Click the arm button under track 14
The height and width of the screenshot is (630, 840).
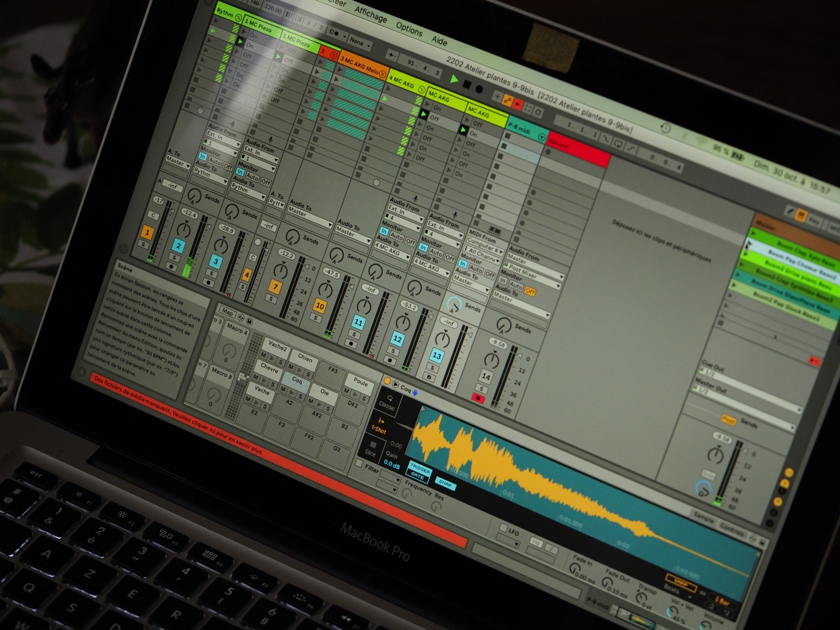[x=478, y=398]
